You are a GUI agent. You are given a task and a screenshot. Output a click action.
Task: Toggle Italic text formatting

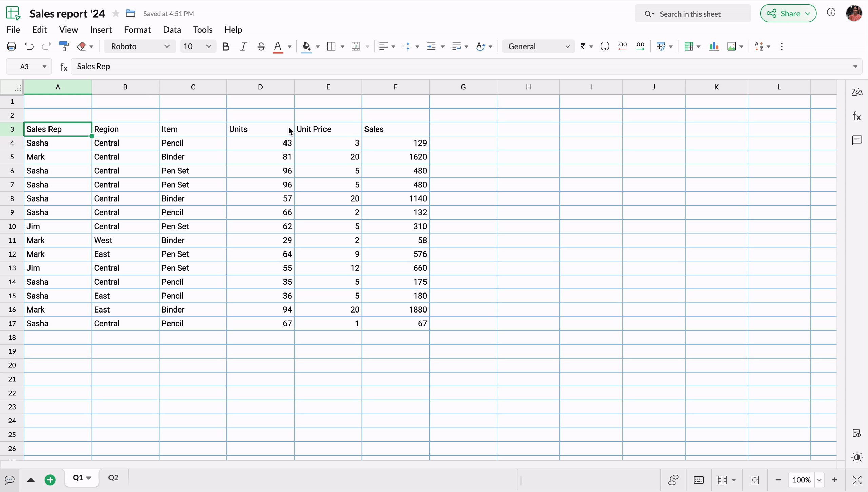point(243,46)
